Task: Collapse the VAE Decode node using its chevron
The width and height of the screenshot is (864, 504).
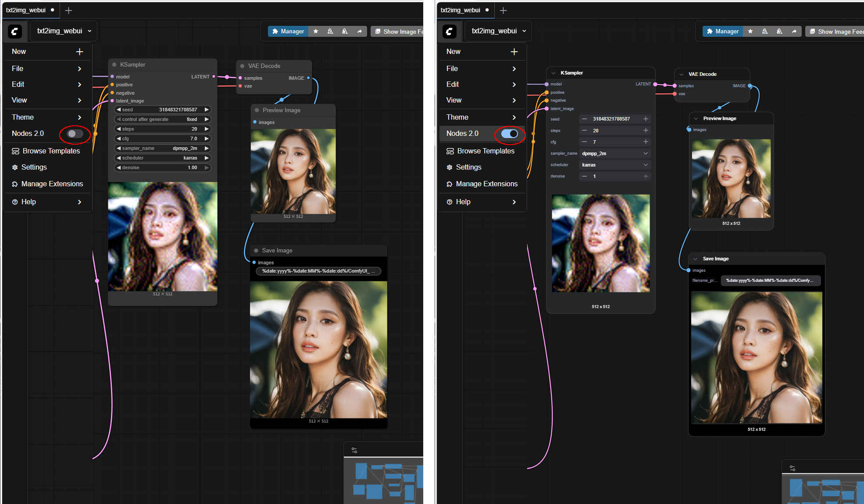Action: point(681,74)
